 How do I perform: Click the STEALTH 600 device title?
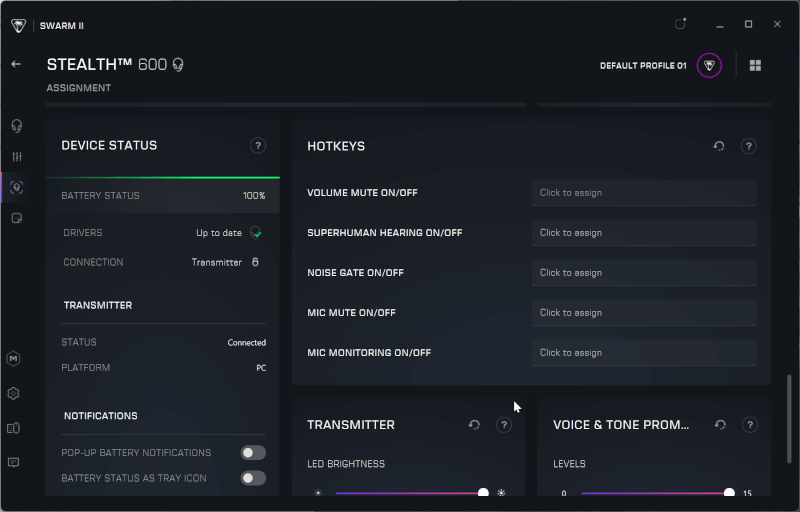point(107,65)
